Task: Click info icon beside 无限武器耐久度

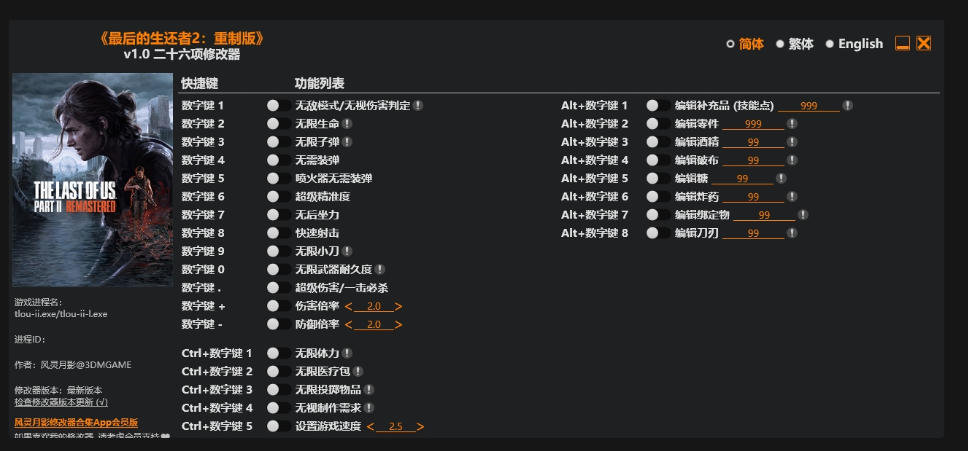Action: pos(380,270)
